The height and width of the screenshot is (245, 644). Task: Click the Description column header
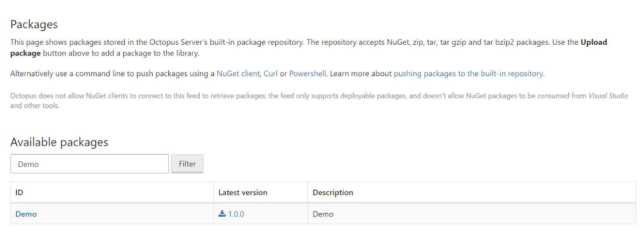pos(333,193)
